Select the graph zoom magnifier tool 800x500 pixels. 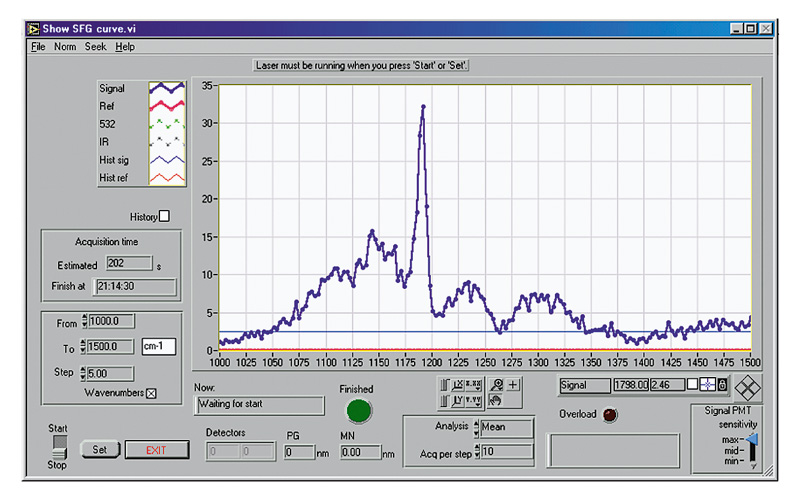tap(497, 385)
